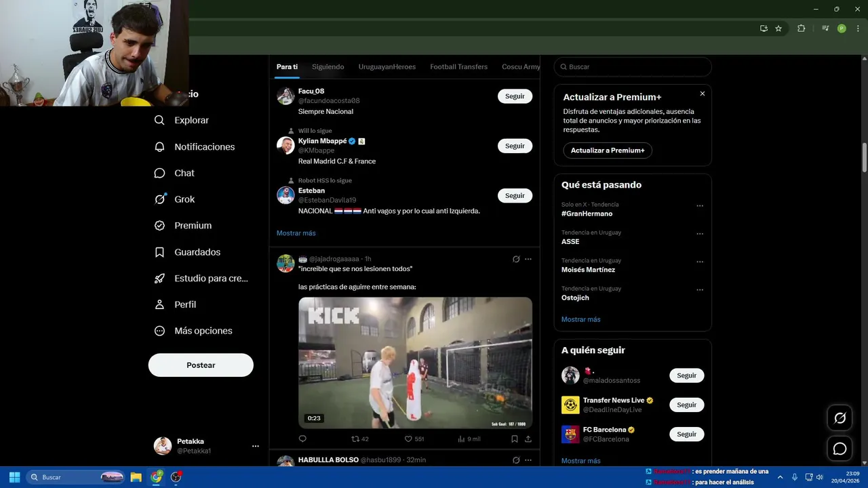Open options for ASSE trend

[700, 234]
